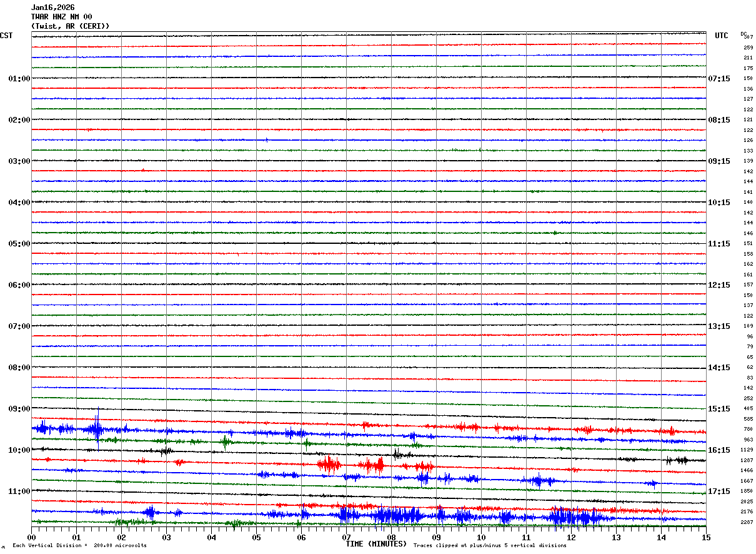Screen dimensions: 756x554
Task: Click minute 09 on the time axis
Action: click(436, 537)
